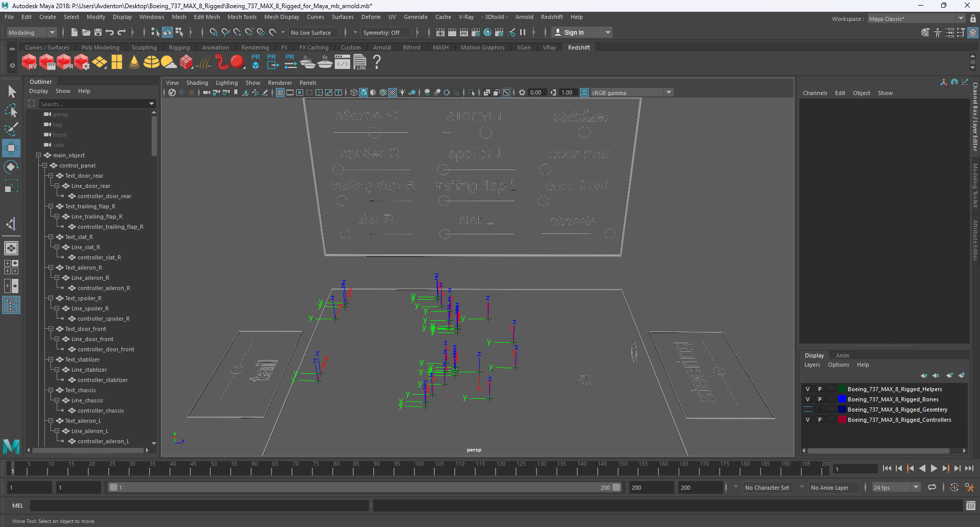The width and height of the screenshot is (980, 527).
Task: Select the Rotate tool
Action: point(11,167)
